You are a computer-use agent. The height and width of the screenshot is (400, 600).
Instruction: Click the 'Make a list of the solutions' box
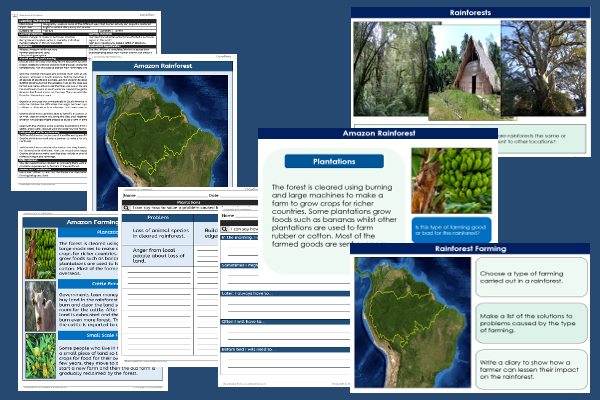coord(531,323)
